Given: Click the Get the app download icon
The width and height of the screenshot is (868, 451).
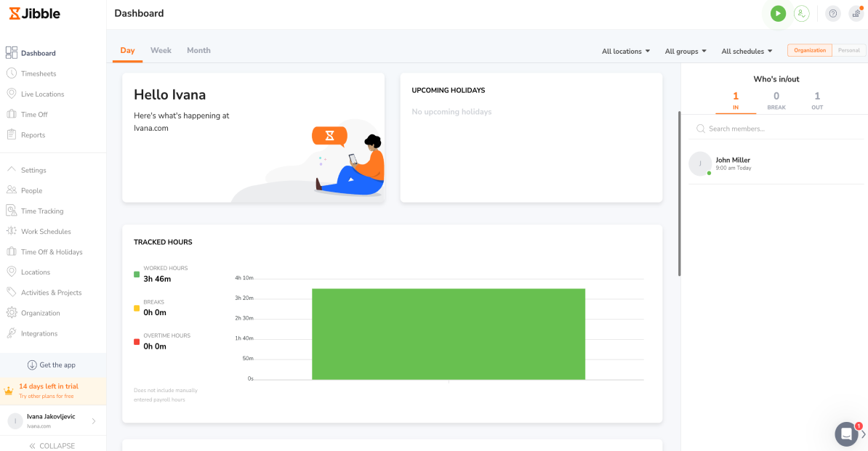Looking at the screenshot, I should [x=32, y=365].
